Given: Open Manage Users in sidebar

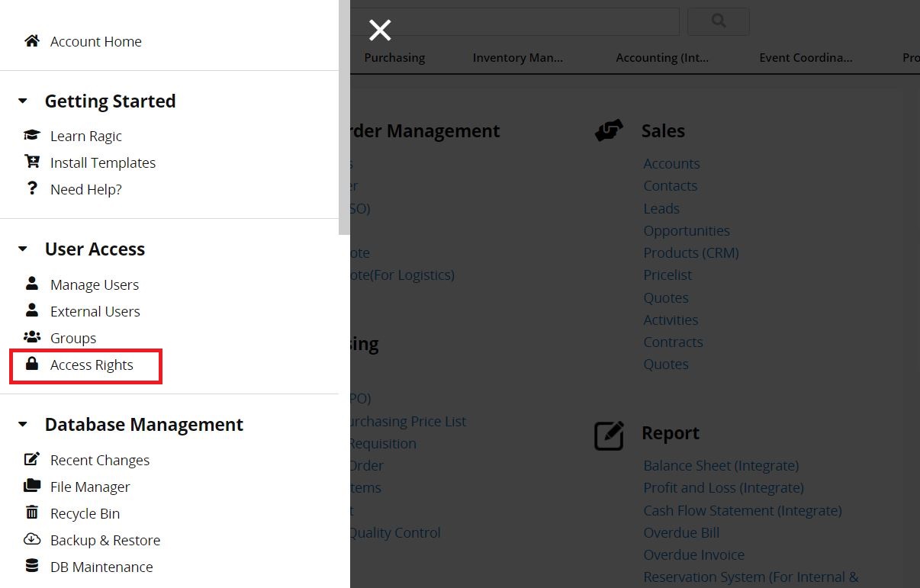Looking at the screenshot, I should point(94,284).
